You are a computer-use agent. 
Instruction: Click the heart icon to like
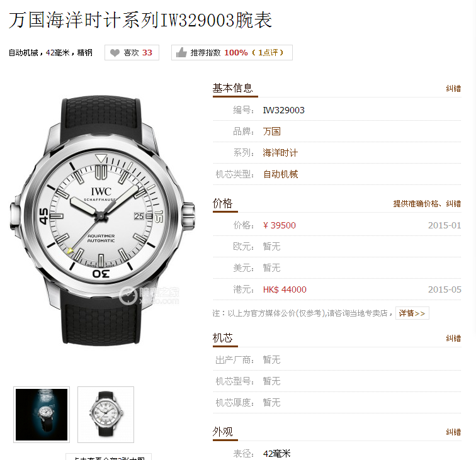click(x=115, y=53)
